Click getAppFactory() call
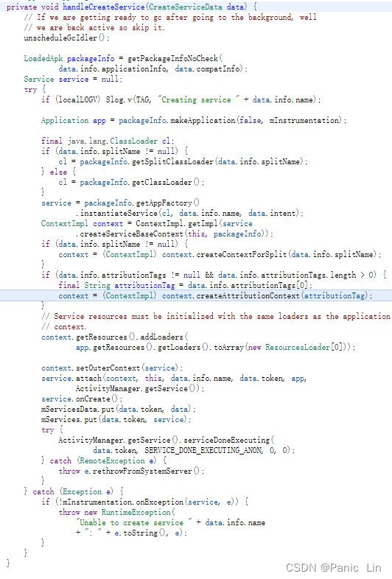 pyautogui.click(x=168, y=203)
